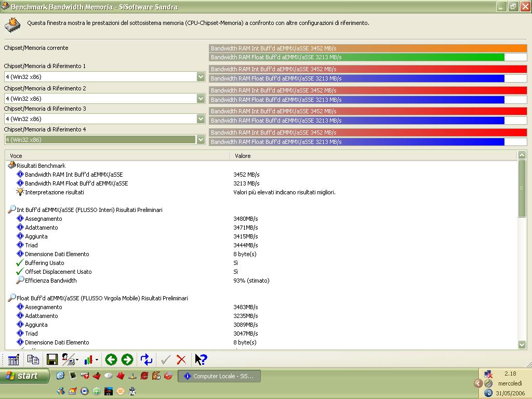Select the Triad row with 3444MB/s
The height and width of the screenshot is (399, 532).
click(31, 245)
